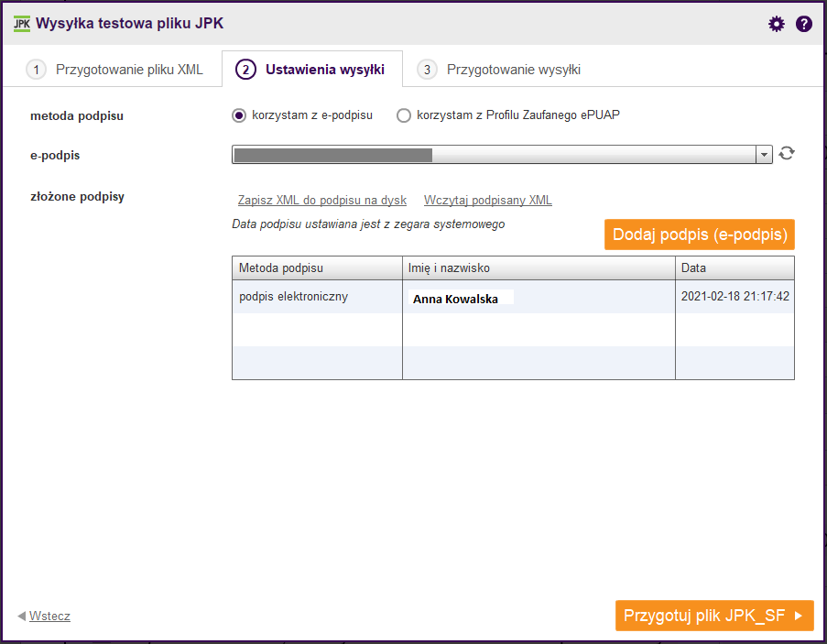This screenshot has height=644, width=827.
Task: Click Przygotuj plik JPK_SF button
Action: 714,616
